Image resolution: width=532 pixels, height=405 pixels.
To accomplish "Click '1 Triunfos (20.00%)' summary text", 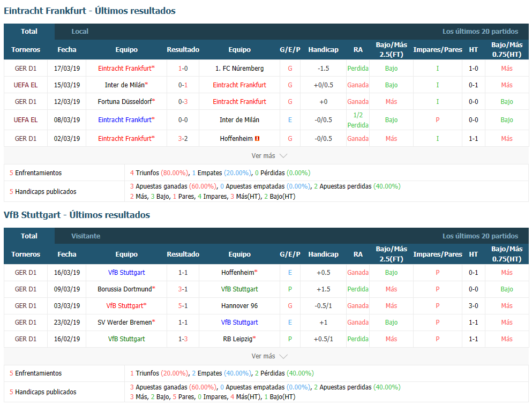I will 159,373.
